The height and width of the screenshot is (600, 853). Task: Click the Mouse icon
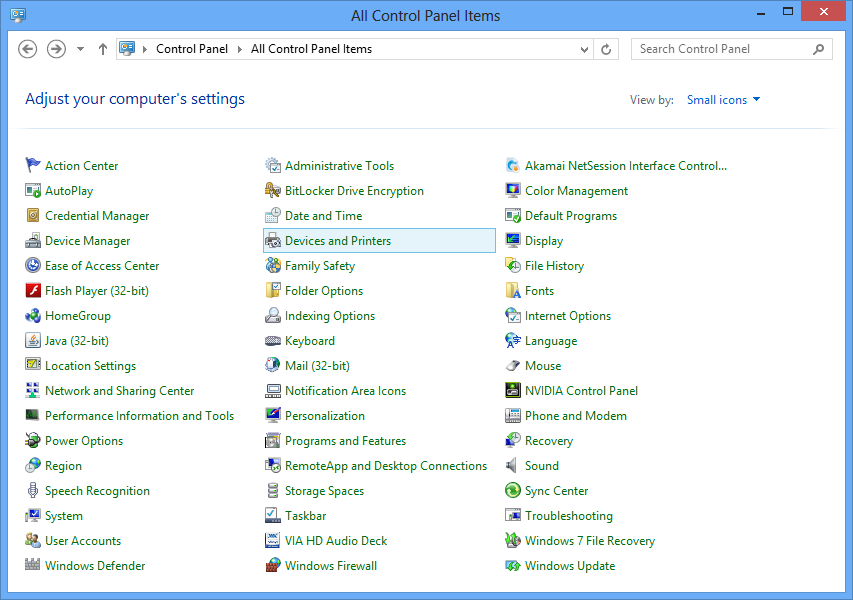512,366
